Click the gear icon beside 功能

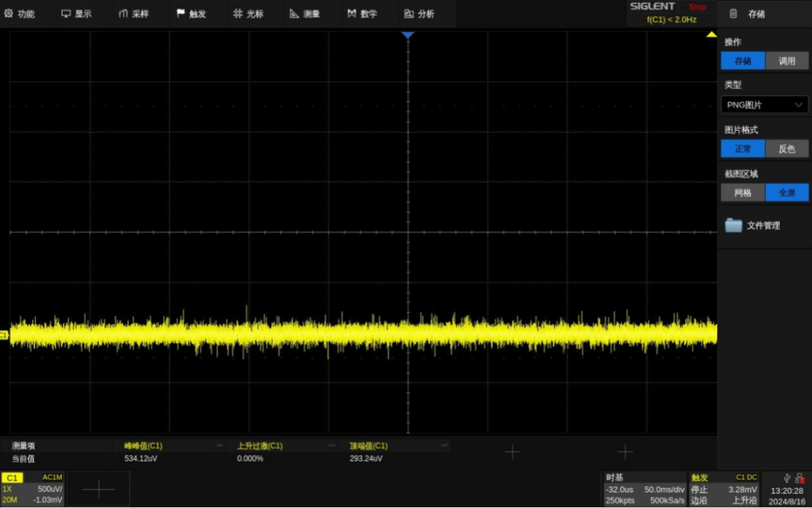[9, 14]
